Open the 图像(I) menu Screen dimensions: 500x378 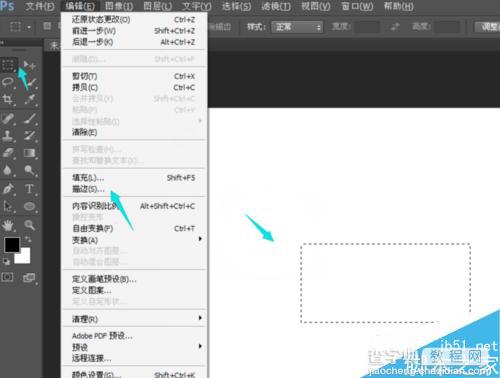(x=119, y=6)
